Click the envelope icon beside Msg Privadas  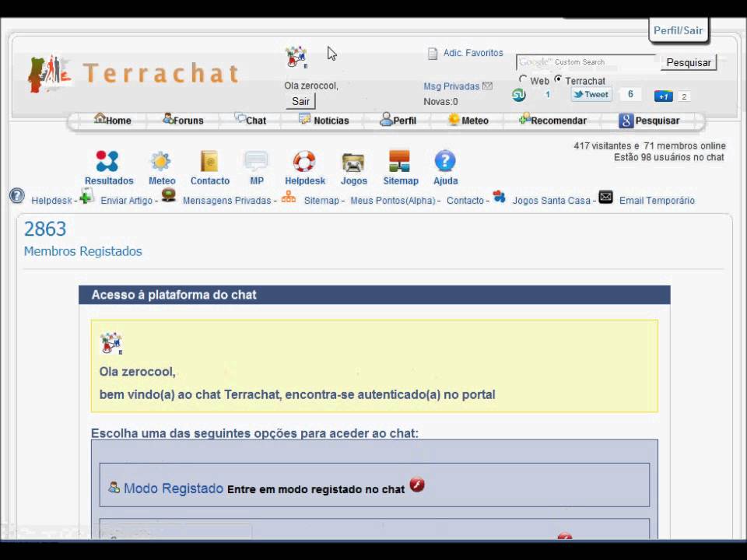[x=487, y=86]
